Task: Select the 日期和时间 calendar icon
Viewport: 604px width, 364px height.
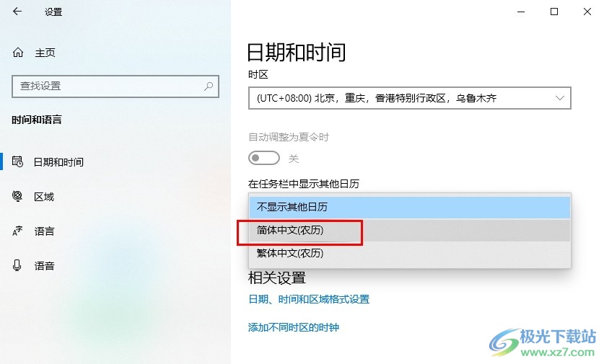Action: click(17, 161)
